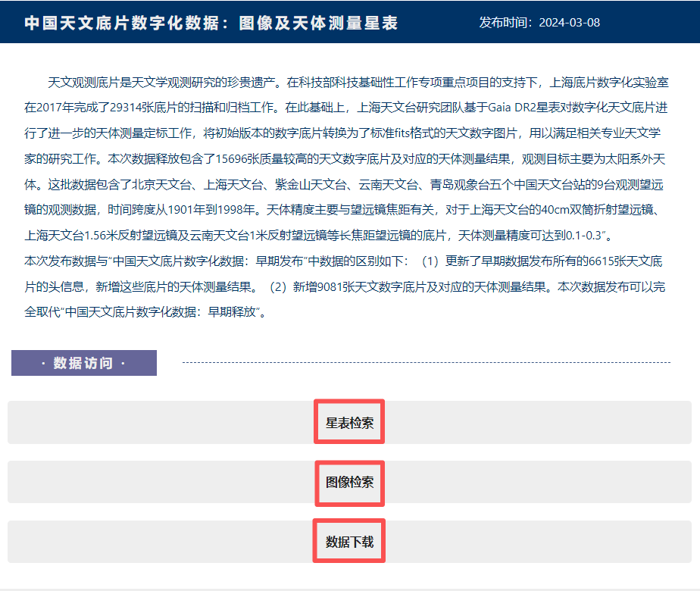700x591 pixels.
Task: Click the dotted divider beside 数据访问
Action: pos(426,362)
